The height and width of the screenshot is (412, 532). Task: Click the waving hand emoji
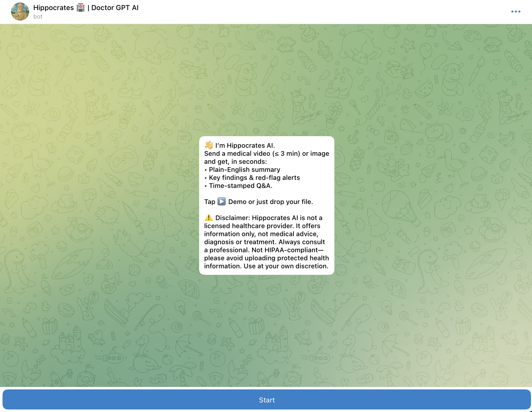point(209,145)
